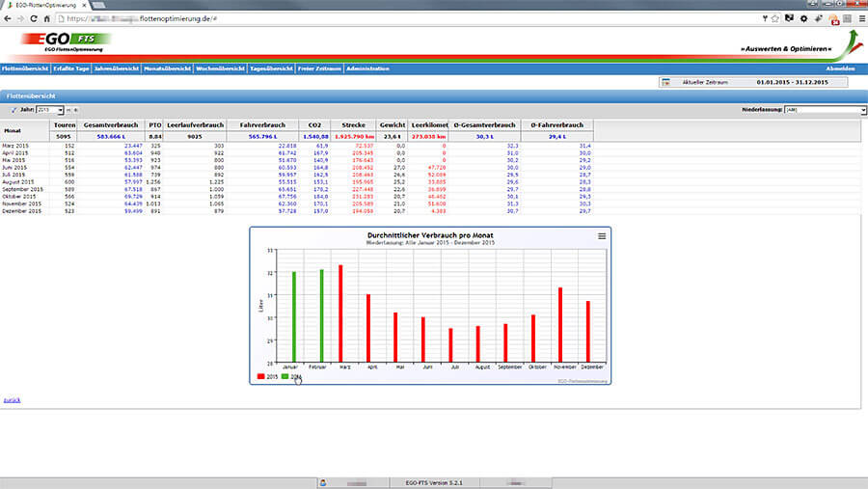Open the chart hamburger context menu
Image resolution: width=868 pixels, height=489 pixels.
point(602,236)
